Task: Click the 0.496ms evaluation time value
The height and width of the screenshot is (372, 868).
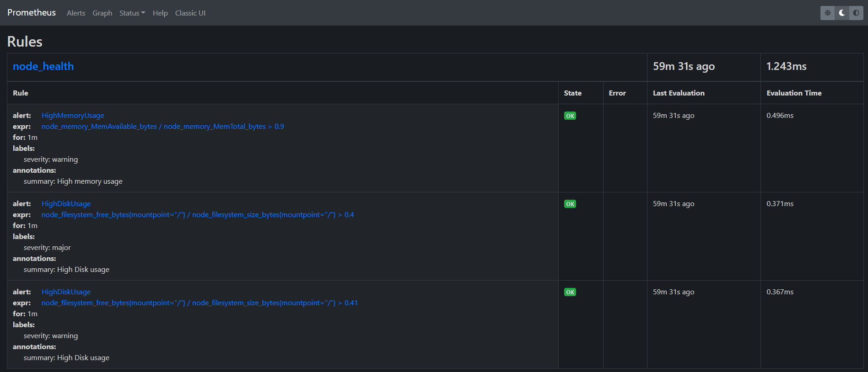Action: coord(780,116)
